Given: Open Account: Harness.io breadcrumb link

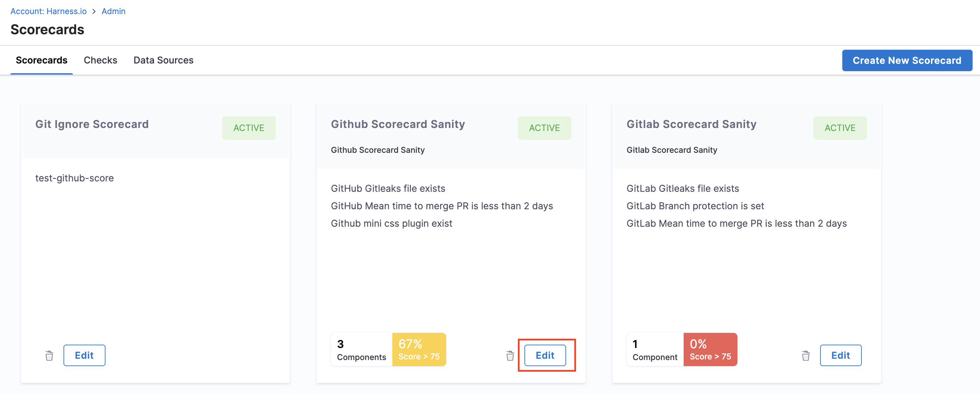Looking at the screenshot, I should [x=48, y=11].
